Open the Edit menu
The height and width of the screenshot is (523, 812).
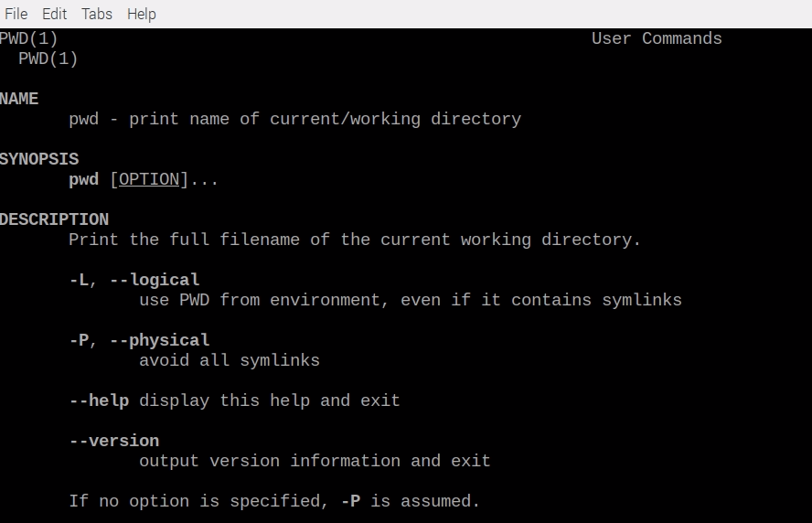tap(54, 14)
